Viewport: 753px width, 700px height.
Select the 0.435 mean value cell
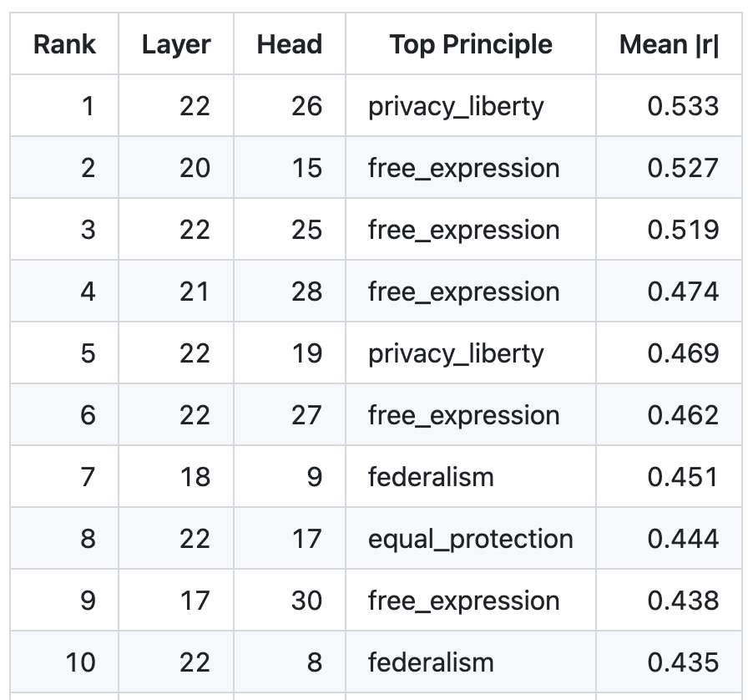[683, 662]
